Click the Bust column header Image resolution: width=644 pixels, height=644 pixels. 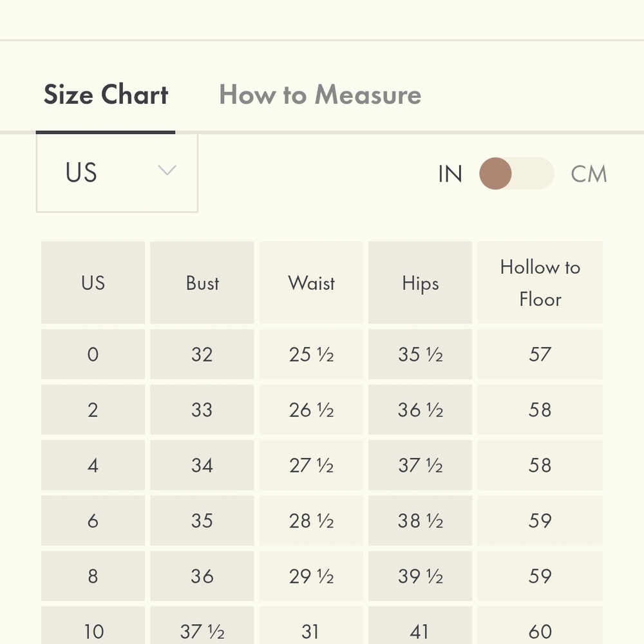(202, 283)
